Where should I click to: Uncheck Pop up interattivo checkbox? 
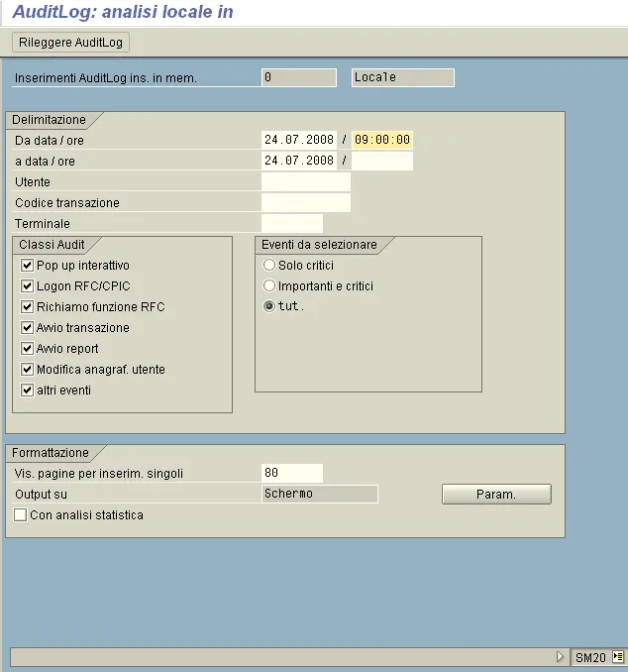tap(28, 266)
